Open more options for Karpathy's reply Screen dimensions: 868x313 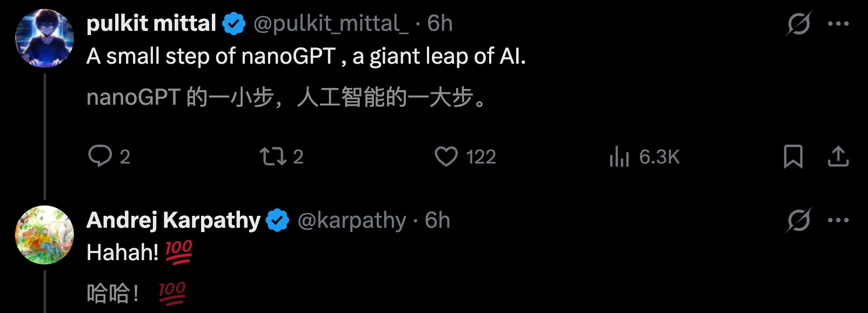[838, 220]
